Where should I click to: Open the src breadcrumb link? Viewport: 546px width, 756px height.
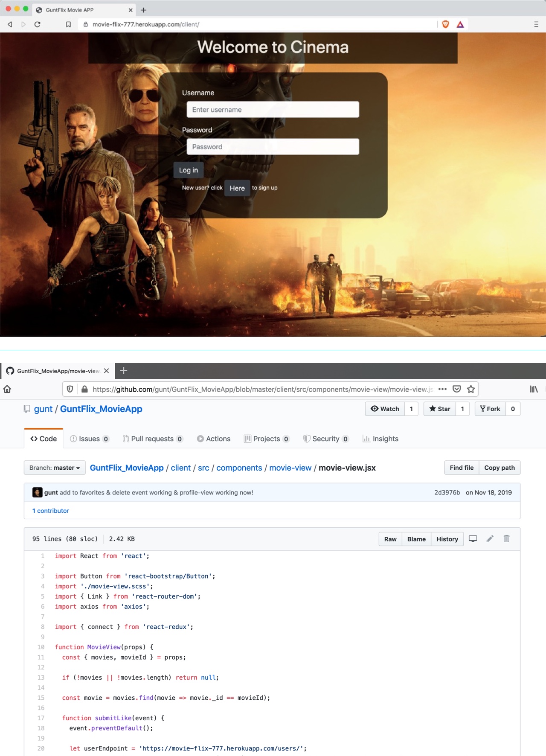click(x=203, y=468)
